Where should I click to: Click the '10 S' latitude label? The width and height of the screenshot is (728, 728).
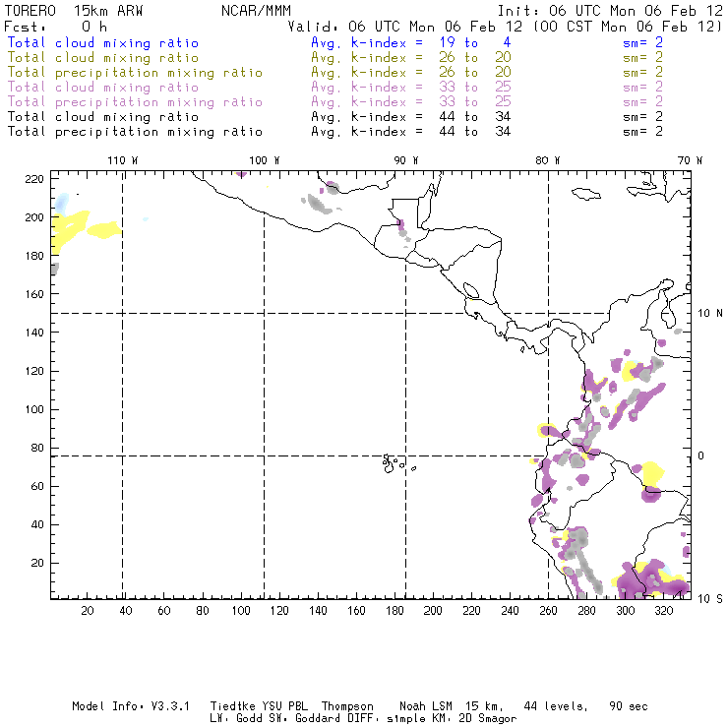click(705, 598)
